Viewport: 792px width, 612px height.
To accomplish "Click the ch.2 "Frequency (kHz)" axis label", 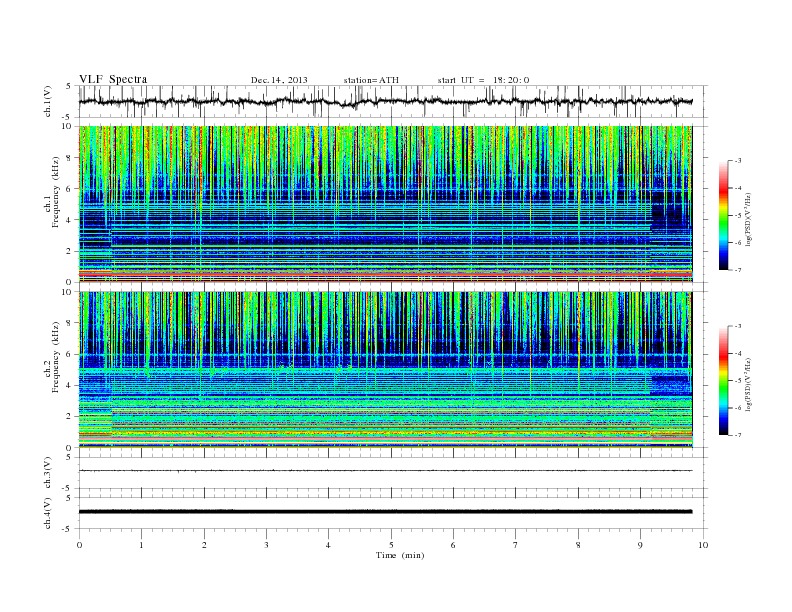I will (55, 358).
